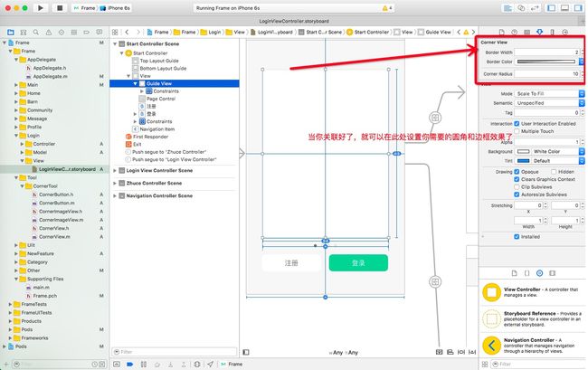Open the Size inspector ruler tab
Viewport: 588px width, 370px height.
point(553,33)
